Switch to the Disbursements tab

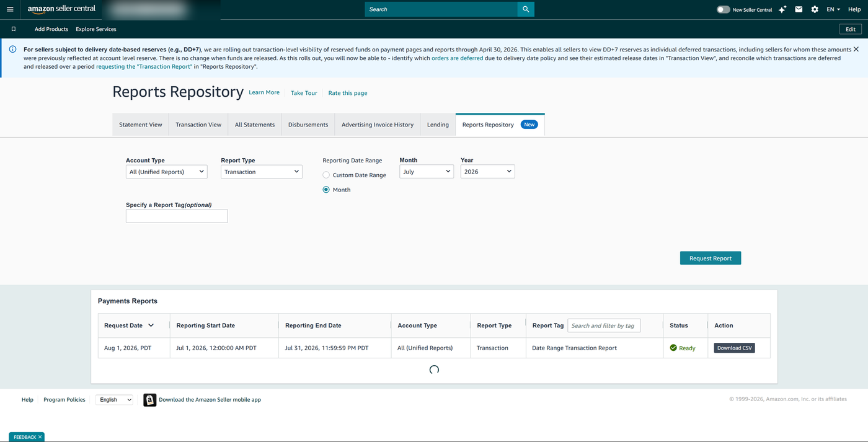(x=308, y=125)
